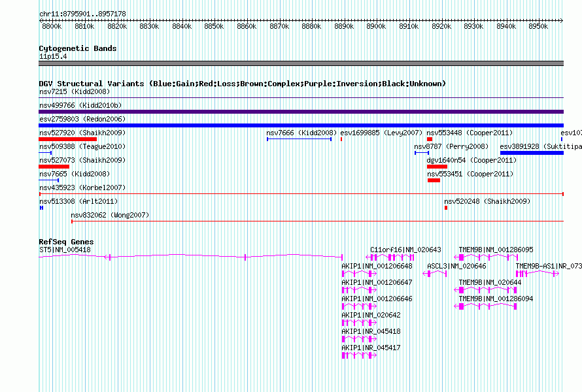Click the blue esv2759803 gain bar

(301, 125)
